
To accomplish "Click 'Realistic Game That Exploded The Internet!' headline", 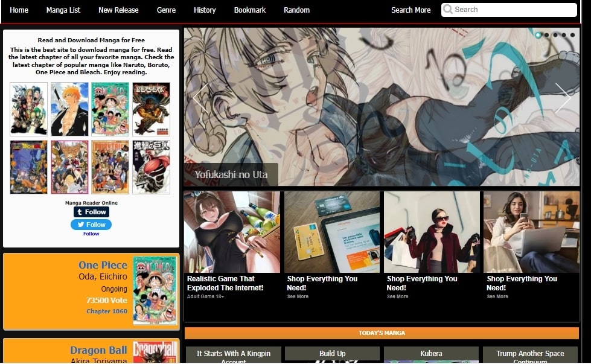I will tap(225, 283).
